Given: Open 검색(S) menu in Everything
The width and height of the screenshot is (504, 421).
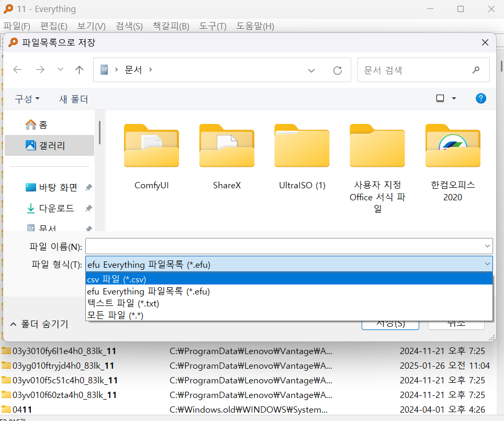Looking at the screenshot, I should [129, 26].
